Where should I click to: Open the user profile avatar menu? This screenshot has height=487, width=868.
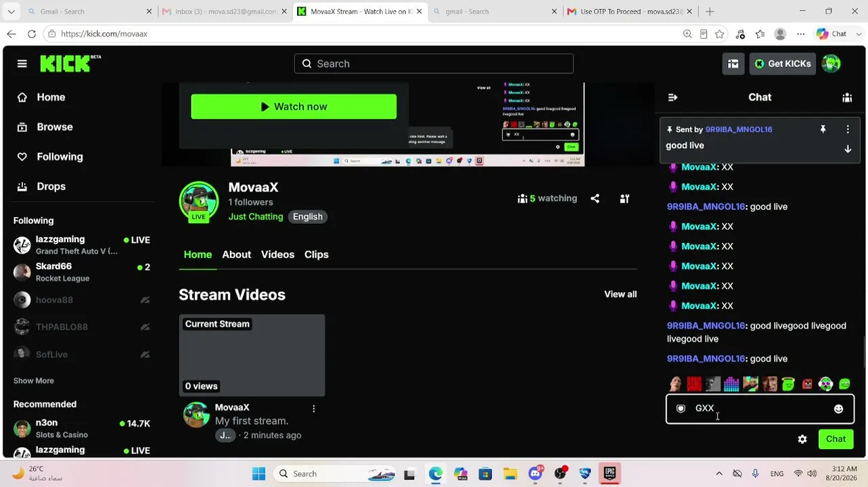coord(831,64)
